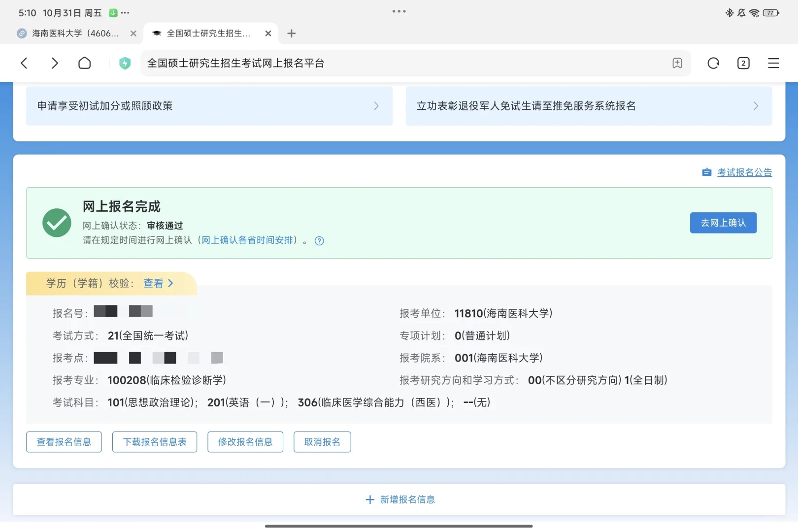Click 新增报名信息 to add registration info
Viewport: 798px width, 532px height.
point(399,499)
